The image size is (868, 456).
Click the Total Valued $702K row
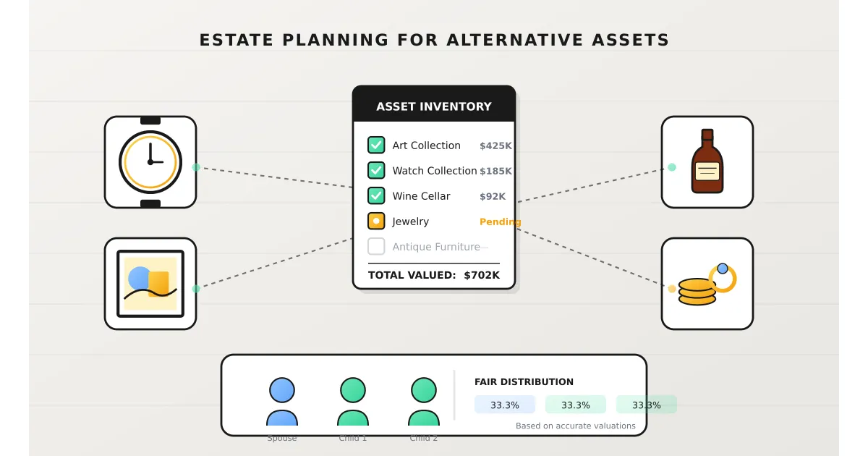pos(434,275)
